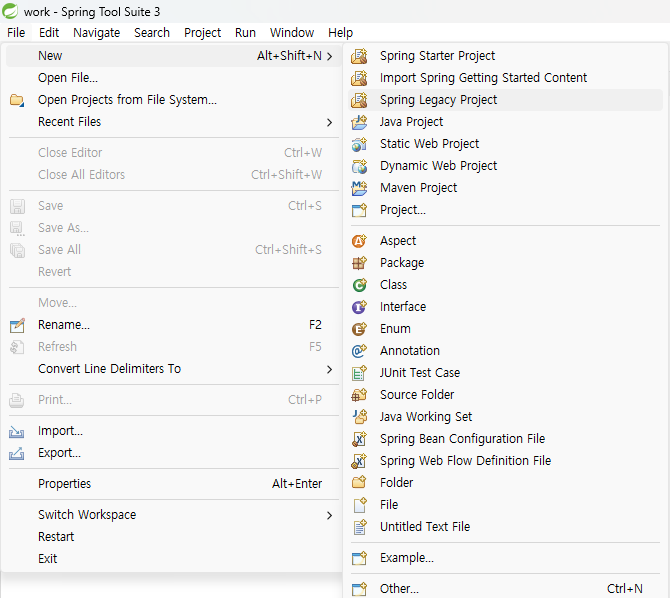The width and height of the screenshot is (670, 598).
Task: Expand the New submenu arrow
Action: point(329,56)
